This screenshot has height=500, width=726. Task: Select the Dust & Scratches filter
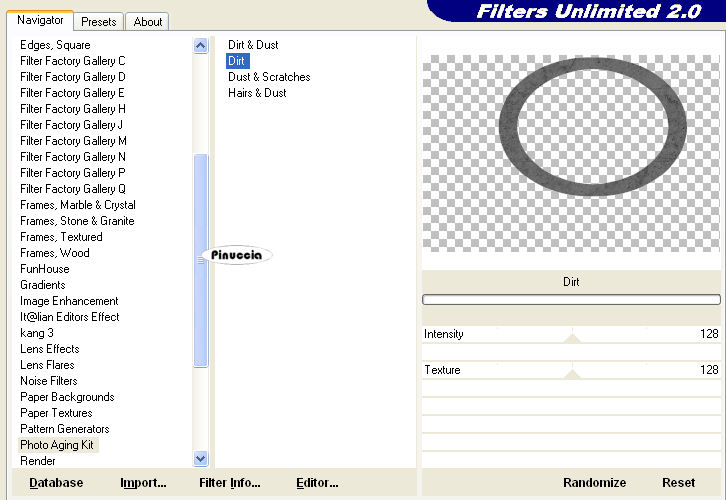(269, 77)
